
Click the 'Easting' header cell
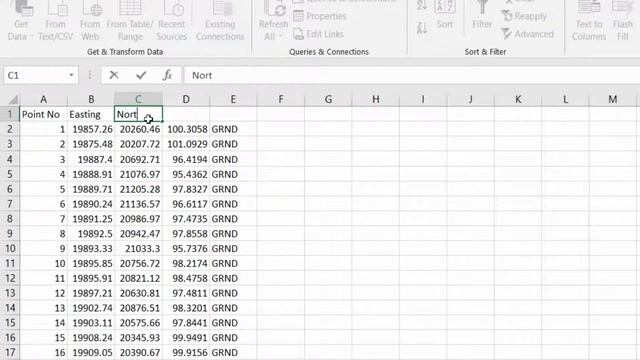point(91,114)
